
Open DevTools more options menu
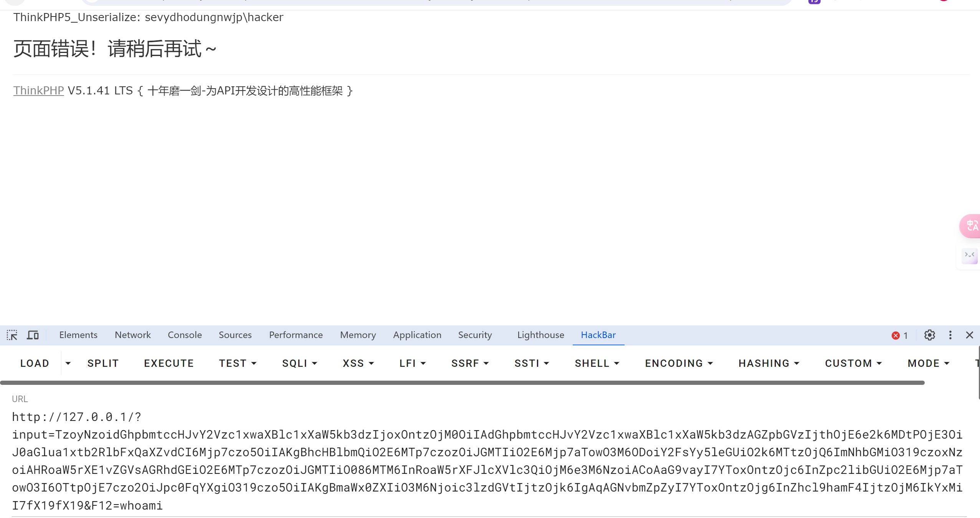click(x=950, y=335)
